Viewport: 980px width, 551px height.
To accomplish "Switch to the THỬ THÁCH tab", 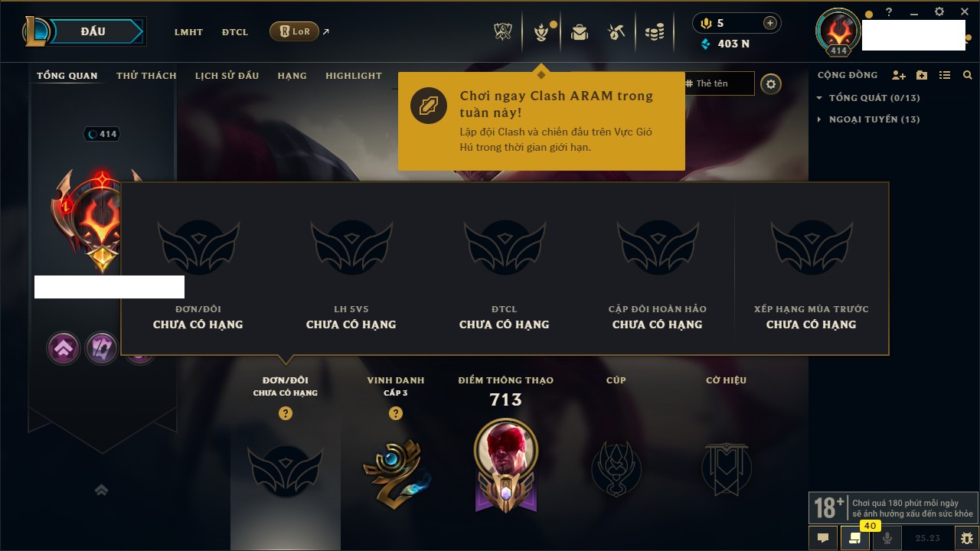I will 146,76.
